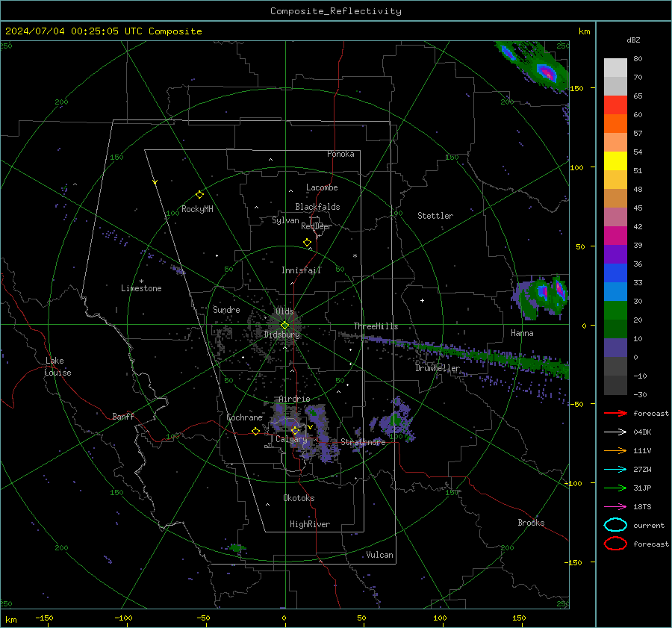Click the Lacombe city label
The image size is (672, 628).
pos(322,187)
